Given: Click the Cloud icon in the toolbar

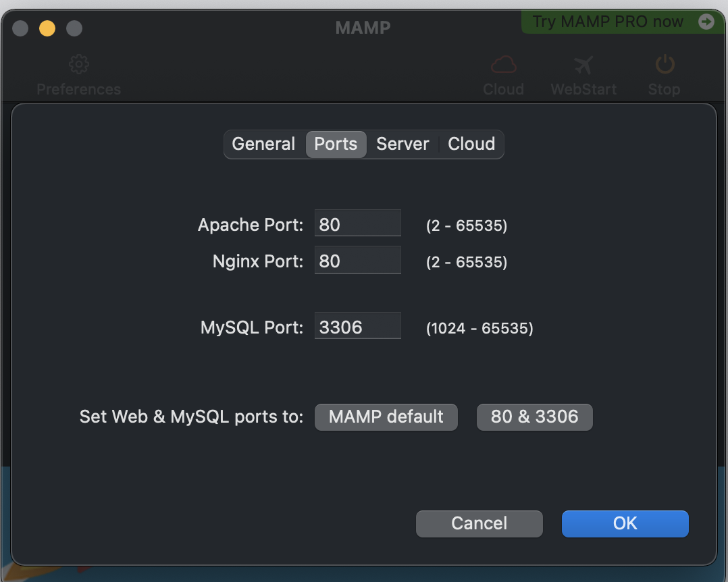Looking at the screenshot, I should (503, 65).
